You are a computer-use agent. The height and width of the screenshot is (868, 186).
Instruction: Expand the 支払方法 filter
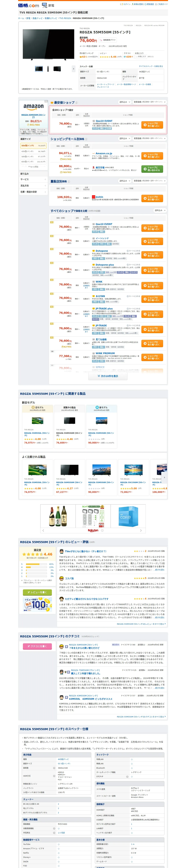[x=33, y=186]
